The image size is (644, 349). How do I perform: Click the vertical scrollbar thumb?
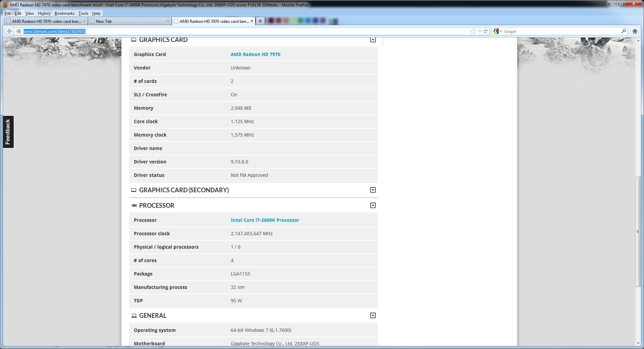pos(638,232)
